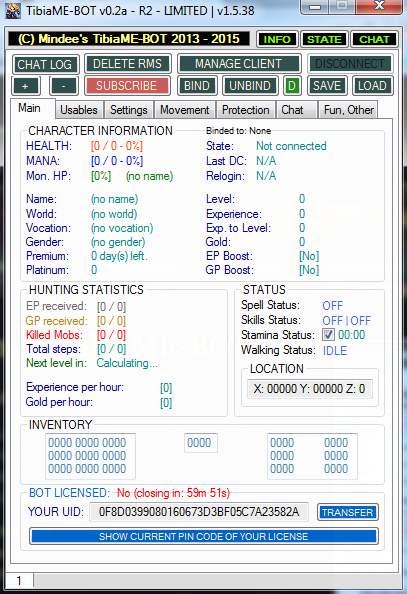The image size is (407, 594).
Task: Click the Walking Status IDLE value
Action: tap(335, 350)
